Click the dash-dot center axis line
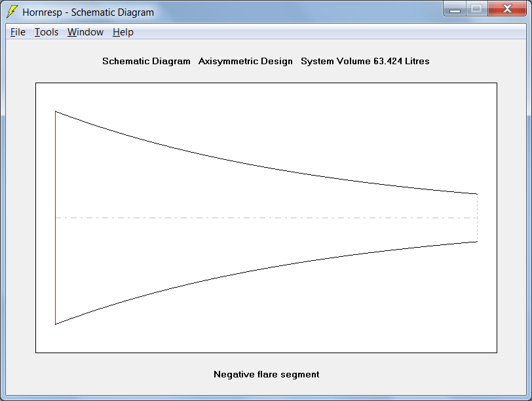 (267, 218)
